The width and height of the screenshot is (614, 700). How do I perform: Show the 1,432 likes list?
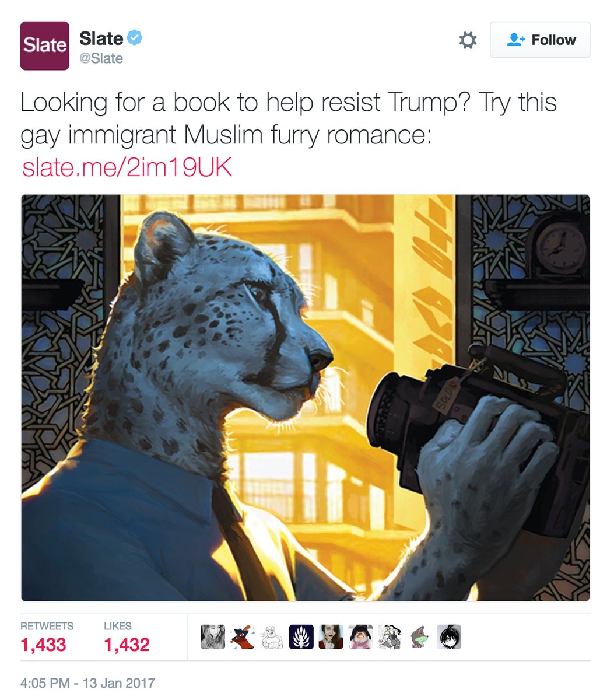(x=127, y=637)
